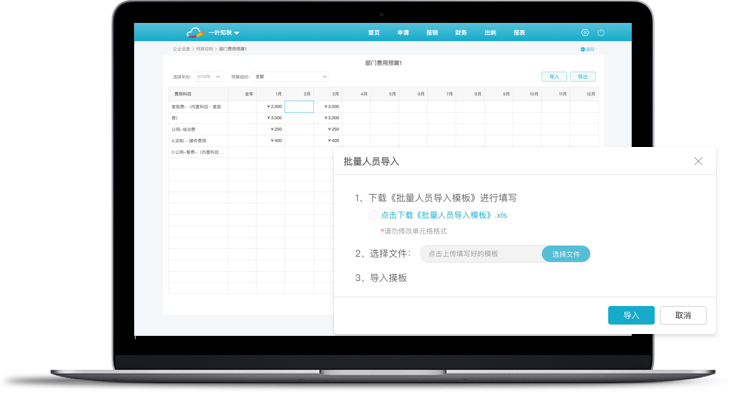The image size is (731, 393).
Task: Click the cloud logo in the header
Action: [195, 32]
